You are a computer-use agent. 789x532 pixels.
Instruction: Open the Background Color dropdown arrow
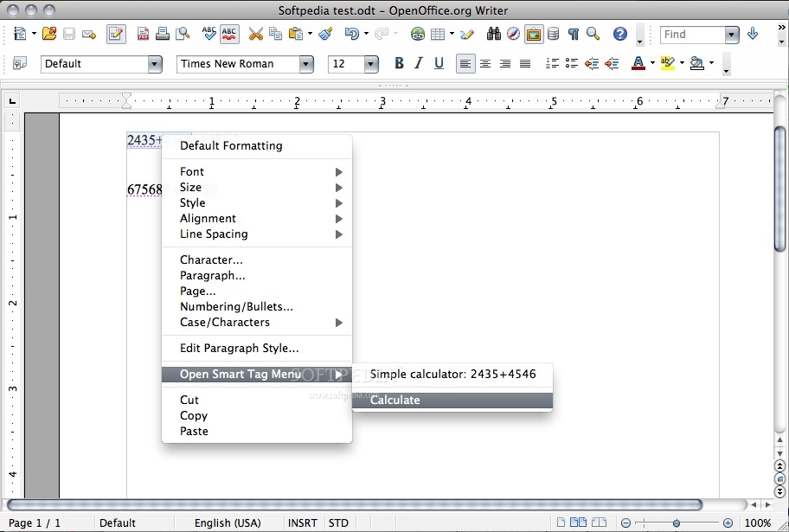click(x=711, y=63)
